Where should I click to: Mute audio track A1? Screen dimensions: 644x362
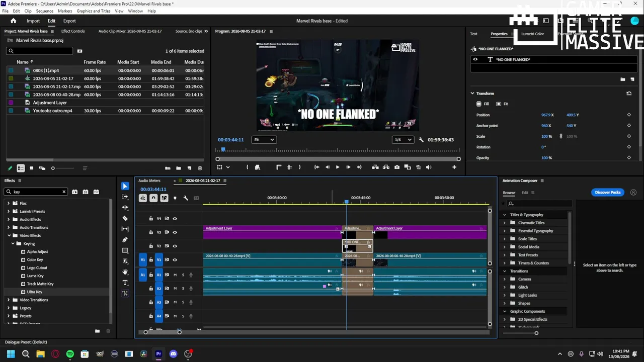[175, 275]
